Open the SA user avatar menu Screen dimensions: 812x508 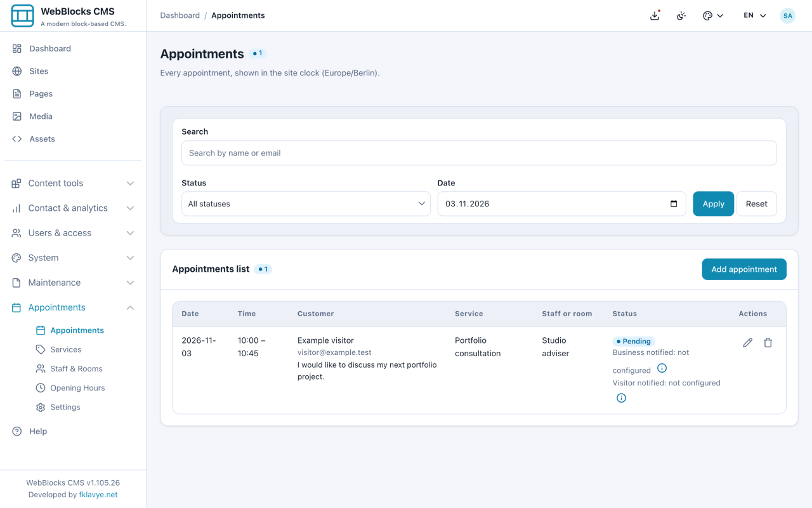[x=787, y=15]
